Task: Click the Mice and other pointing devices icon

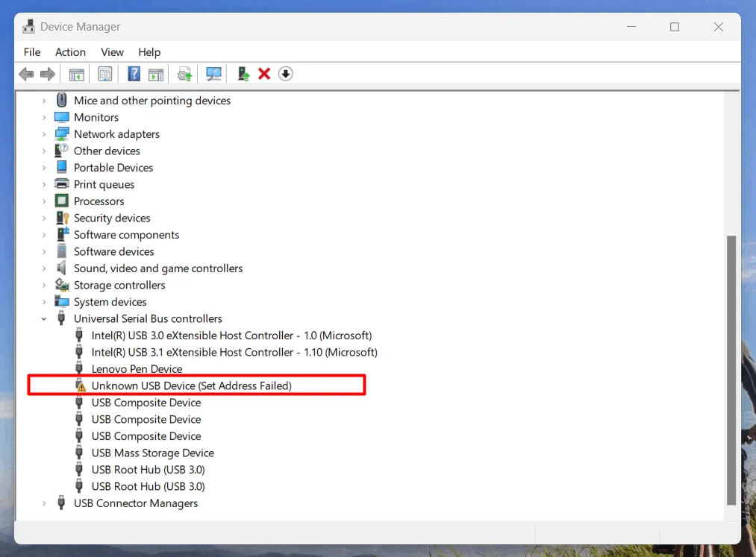Action: click(x=62, y=100)
